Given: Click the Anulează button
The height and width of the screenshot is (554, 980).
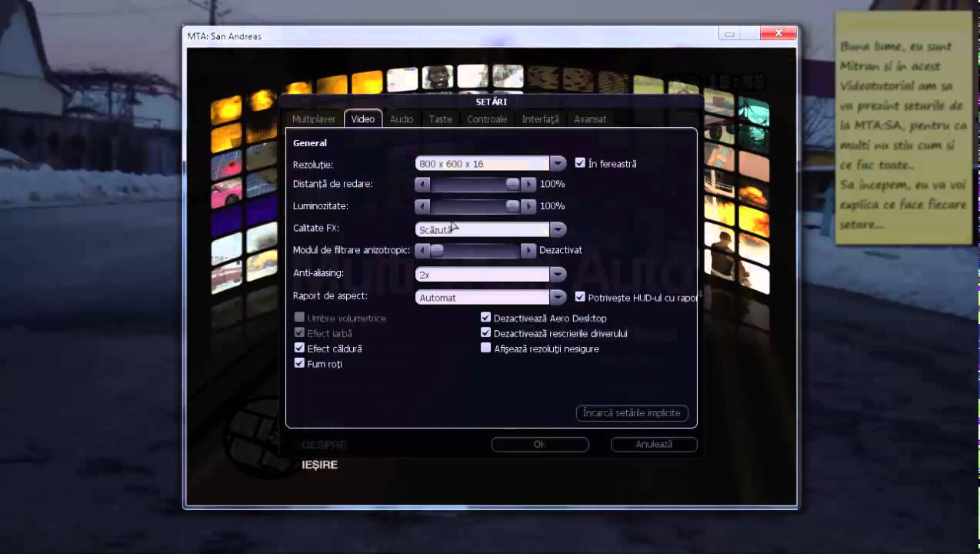Looking at the screenshot, I should (654, 445).
